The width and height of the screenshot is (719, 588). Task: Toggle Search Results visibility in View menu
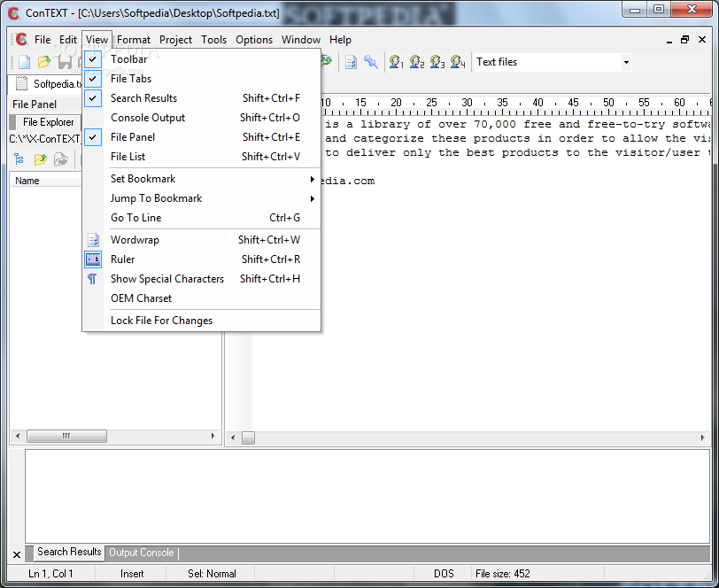click(x=202, y=98)
